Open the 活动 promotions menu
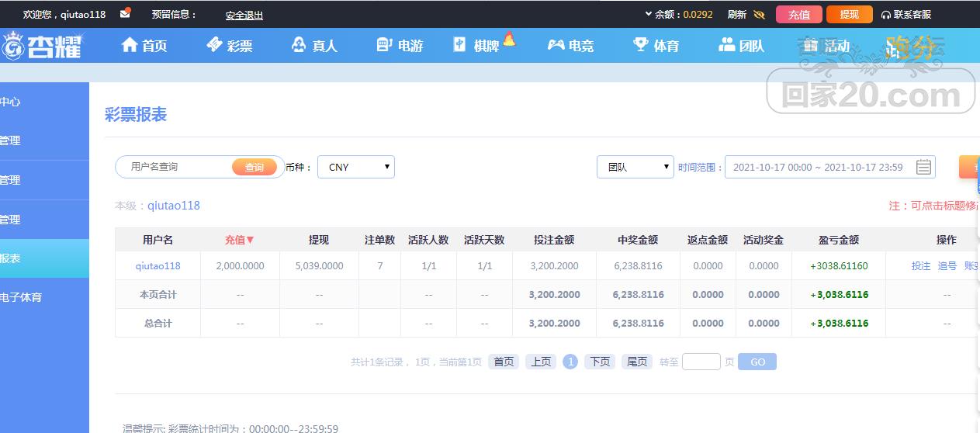 826,45
